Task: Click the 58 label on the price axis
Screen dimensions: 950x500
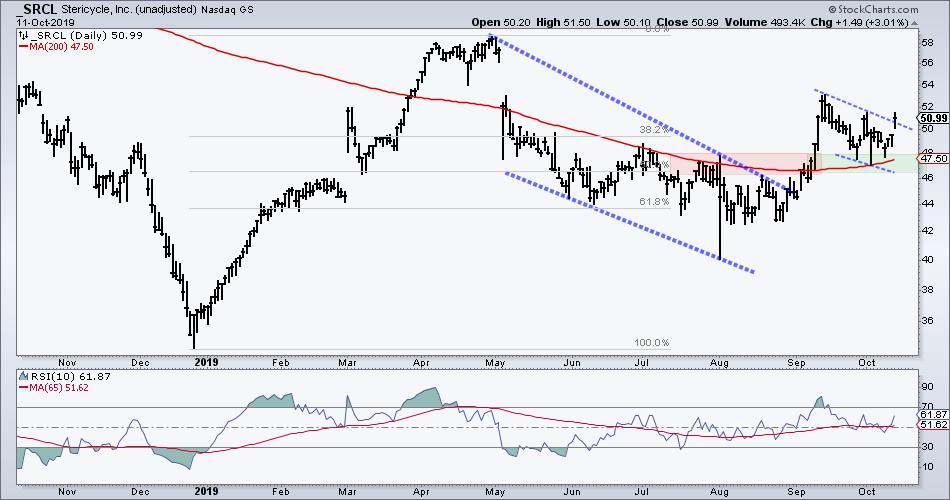Action: coord(927,43)
